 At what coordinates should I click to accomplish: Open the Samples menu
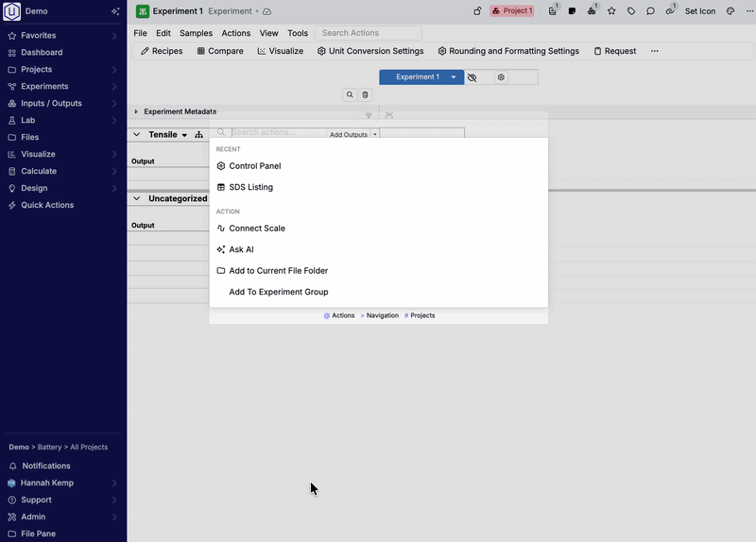click(196, 33)
